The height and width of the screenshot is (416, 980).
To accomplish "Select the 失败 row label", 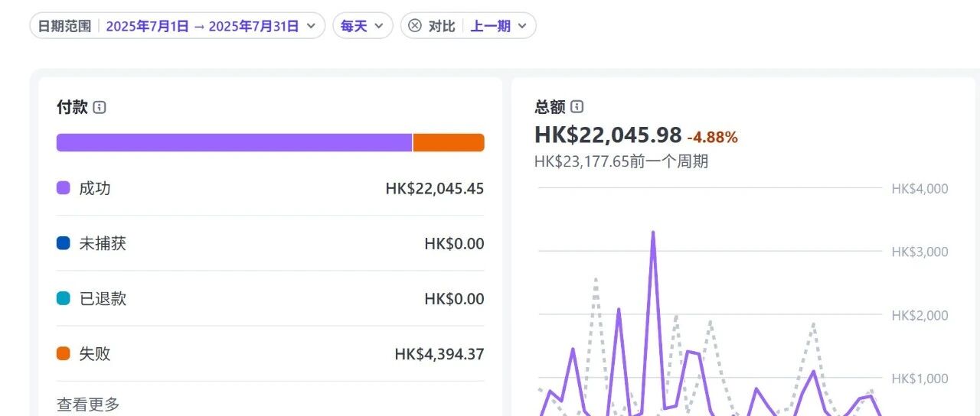I will coord(95,353).
